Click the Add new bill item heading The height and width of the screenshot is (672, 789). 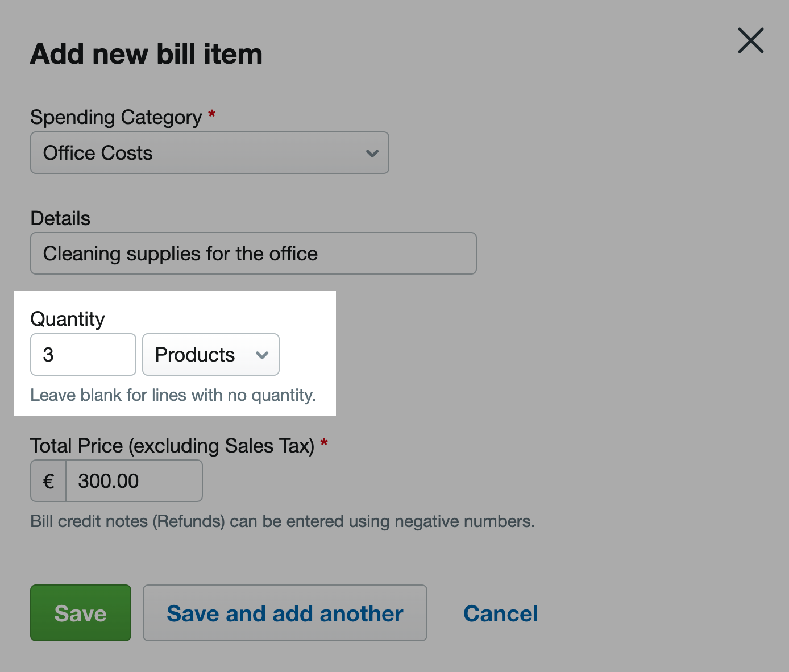147,54
